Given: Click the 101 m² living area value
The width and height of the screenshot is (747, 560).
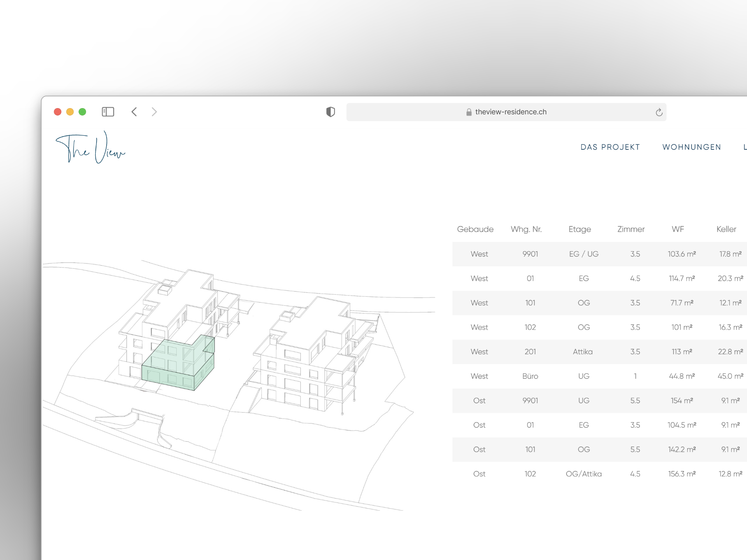Looking at the screenshot, I should click(x=682, y=327).
